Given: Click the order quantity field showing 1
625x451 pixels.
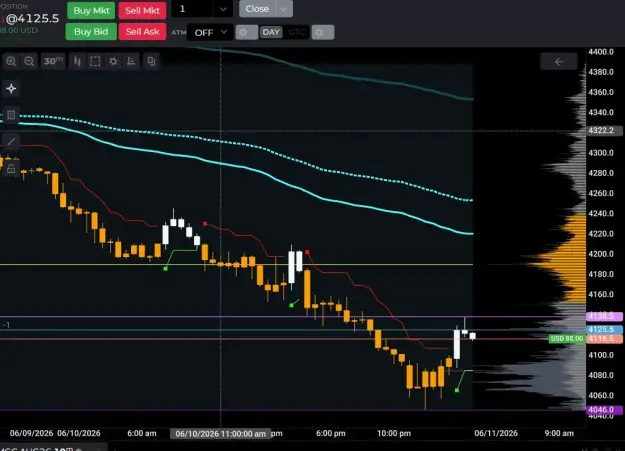Looking at the screenshot, I should [193, 9].
